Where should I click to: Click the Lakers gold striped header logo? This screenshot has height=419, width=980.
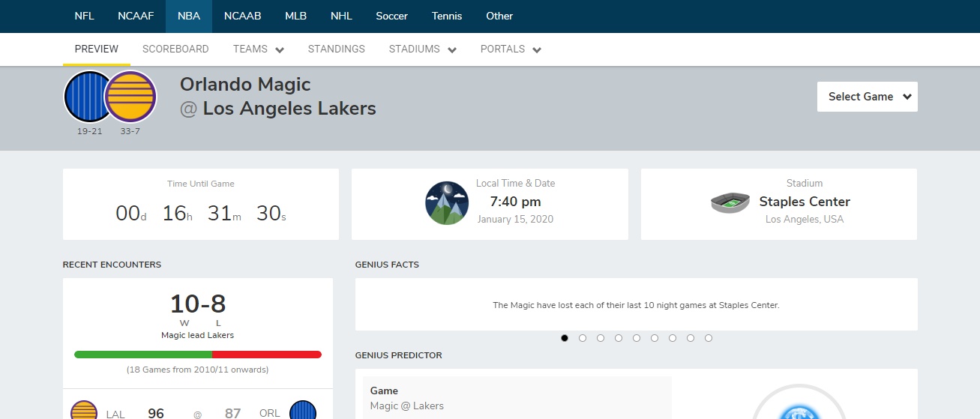[130, 97]
